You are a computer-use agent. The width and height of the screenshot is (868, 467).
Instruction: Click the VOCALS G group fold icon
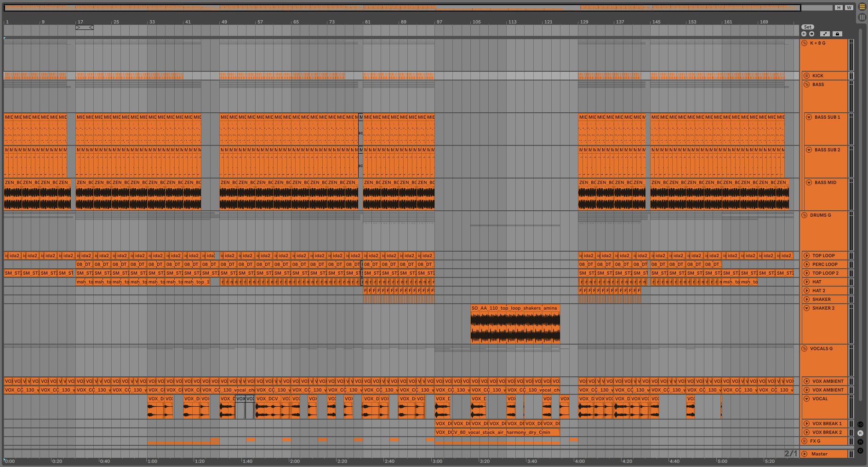pyautogui.click(x=805, y=349)
